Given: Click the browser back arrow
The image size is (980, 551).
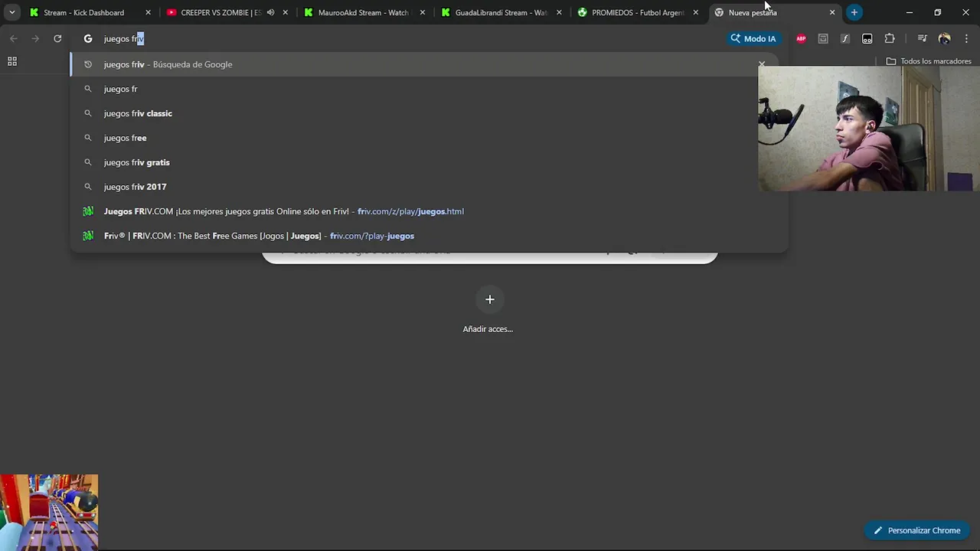Looking at the screenshot, I should (x=14, y=38).
